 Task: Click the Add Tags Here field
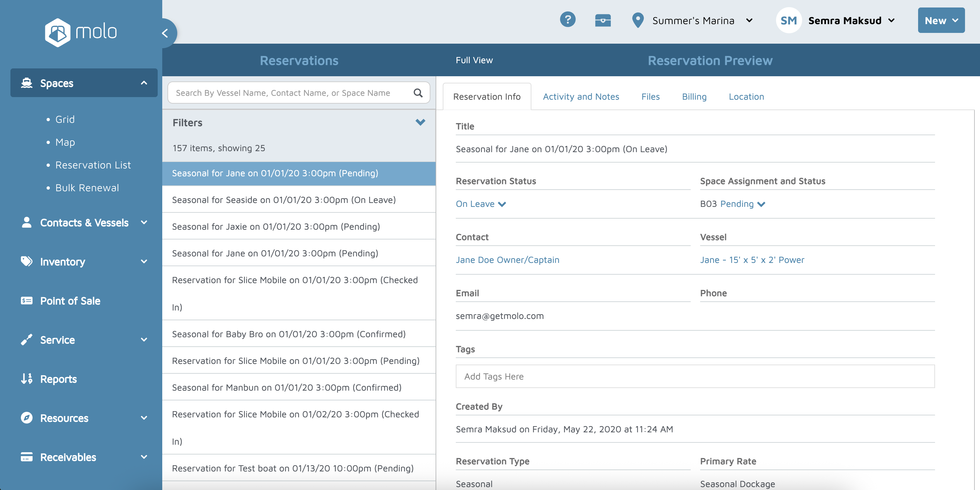click(695, 376)
